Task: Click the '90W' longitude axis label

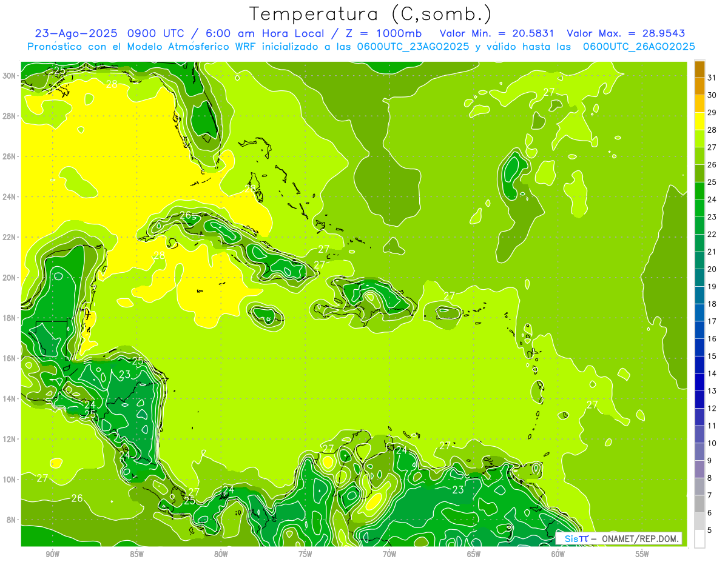Action: coord(52,554)
